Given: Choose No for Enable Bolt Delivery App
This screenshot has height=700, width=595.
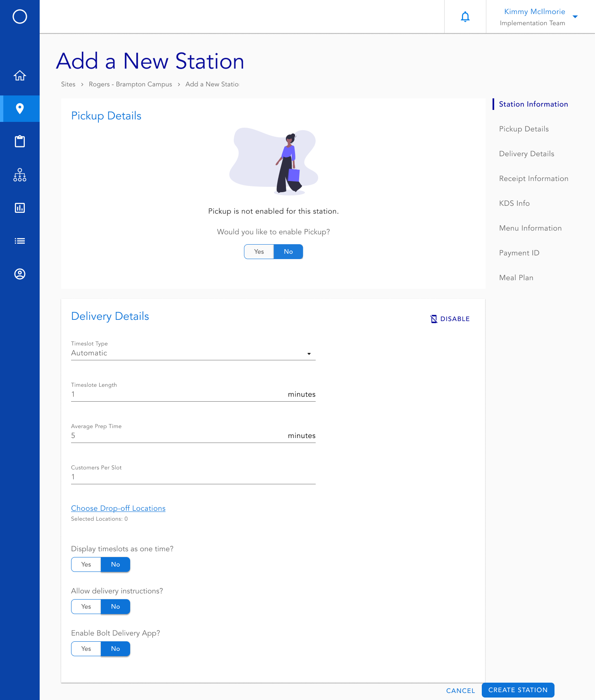Looking at the screenshot, I should [x=116, y=649].
